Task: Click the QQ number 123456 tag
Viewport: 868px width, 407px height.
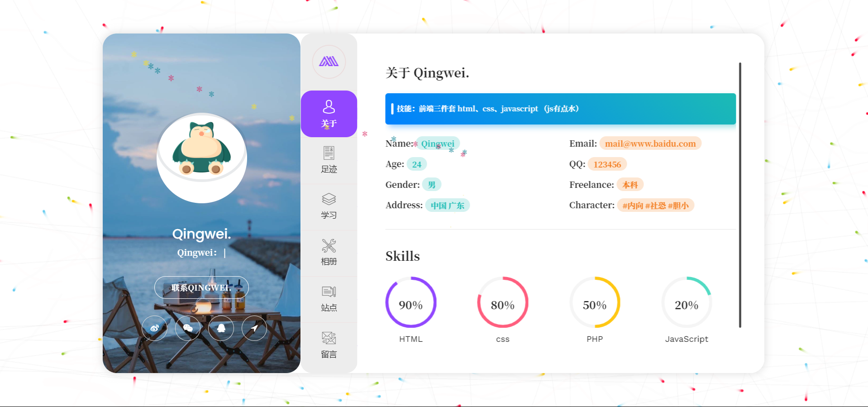Action: coord(607,164)
